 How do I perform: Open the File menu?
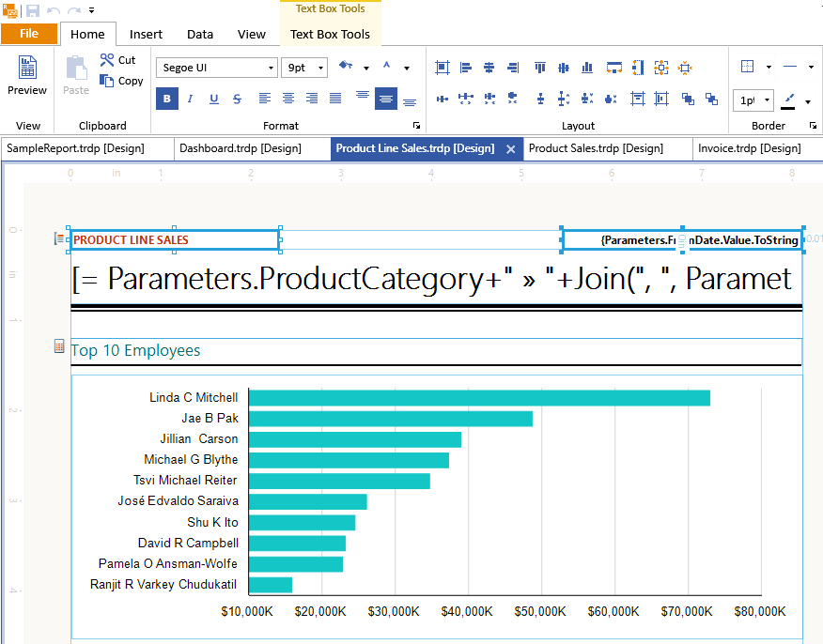(29, 34)
